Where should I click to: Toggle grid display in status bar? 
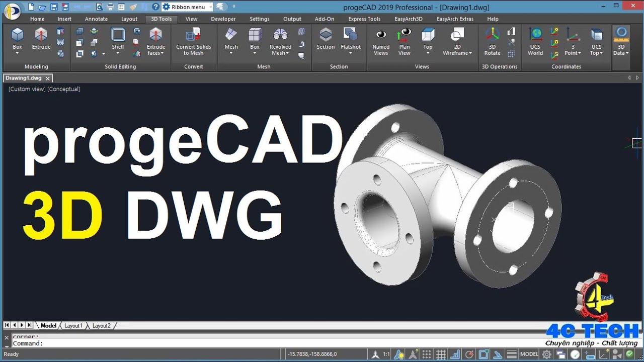click(441, 354)
